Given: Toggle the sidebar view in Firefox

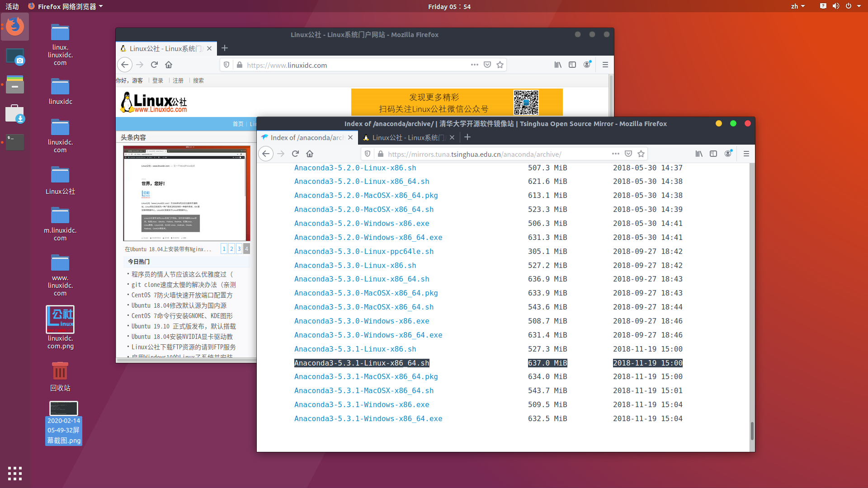Looking at the screenshot, I should 713,154.
